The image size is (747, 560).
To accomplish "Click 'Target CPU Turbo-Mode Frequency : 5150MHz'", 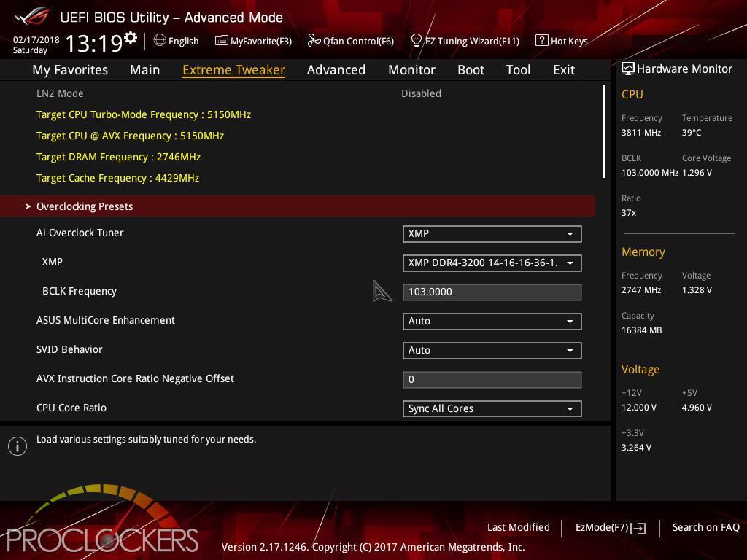I will [x=144, y=114].
